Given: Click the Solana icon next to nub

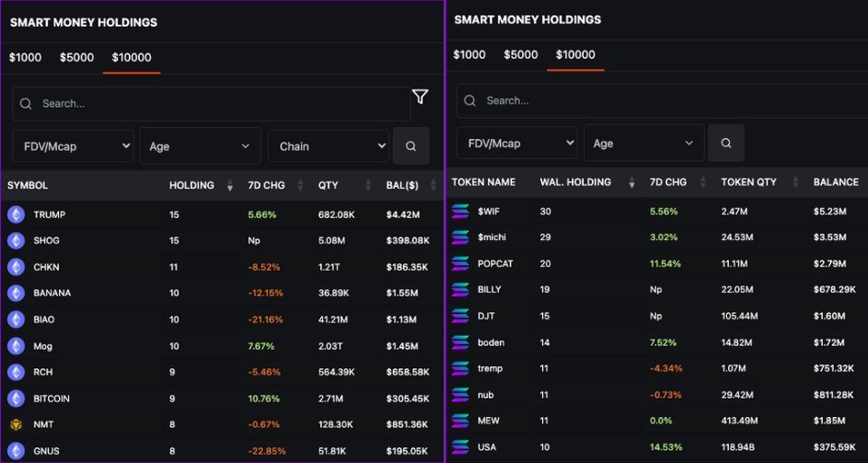Looking at the screenshot, I should coord(460,395).
